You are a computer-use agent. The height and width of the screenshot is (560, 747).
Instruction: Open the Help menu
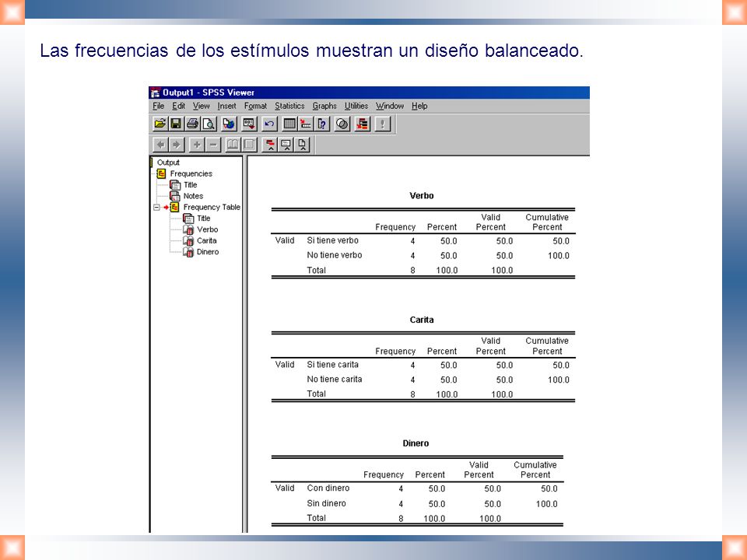[419, 106]
